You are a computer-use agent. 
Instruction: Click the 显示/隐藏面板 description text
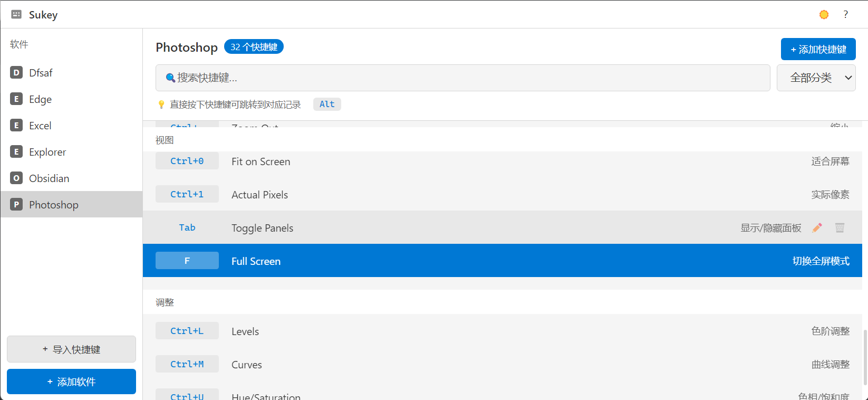pyautogui.click(x=771, y=228)
